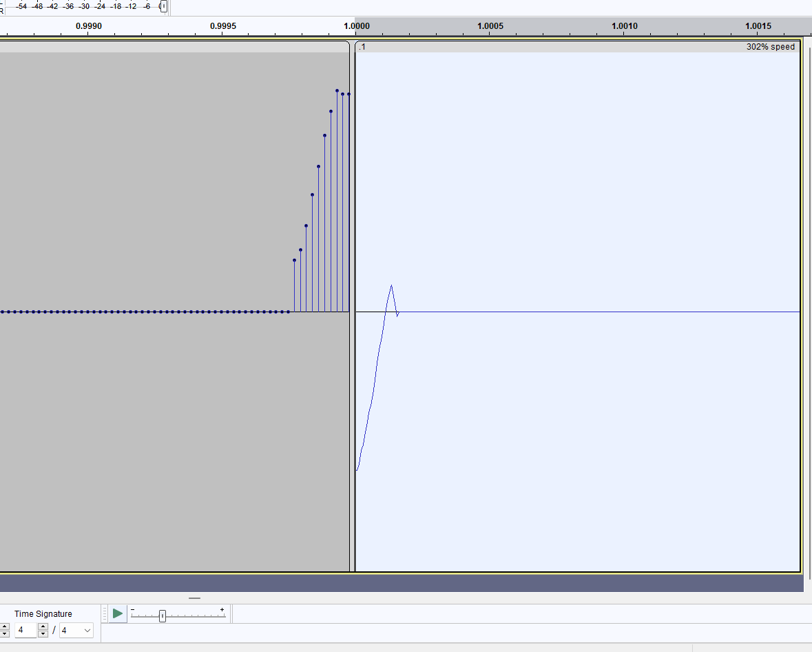Click the leftmost stepper's up arrow
This screenshot has width=812, height=652.
5,626
